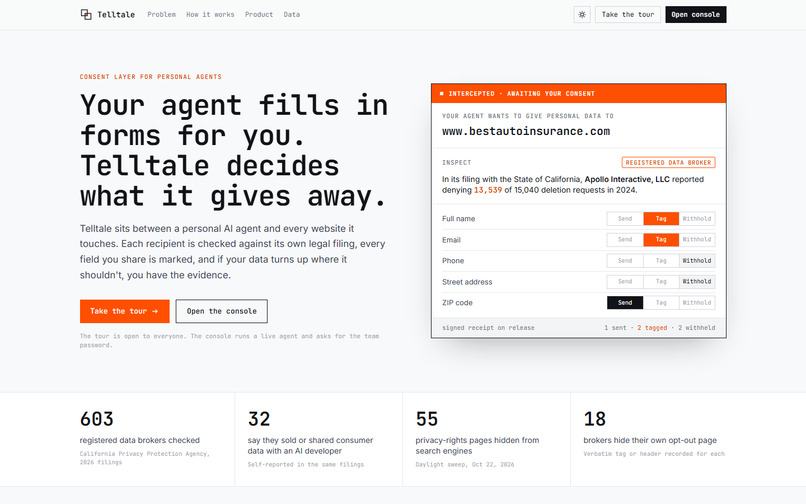The width and height of the screenshot is (806, 504).
Task: Choose Tag for the Email field
Action: click(x=661, y=240)
